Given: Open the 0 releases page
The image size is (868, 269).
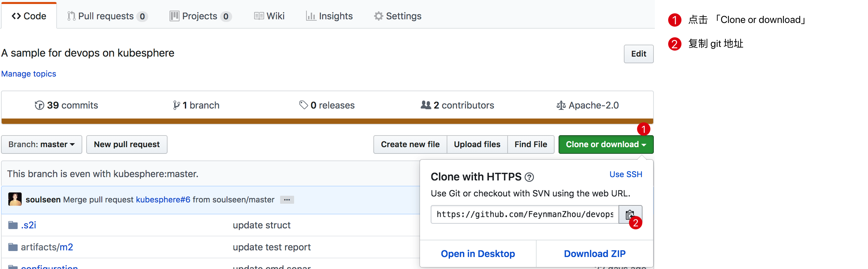Looking at the screenshot, I should pyautogui.click(x=327, y=106).
